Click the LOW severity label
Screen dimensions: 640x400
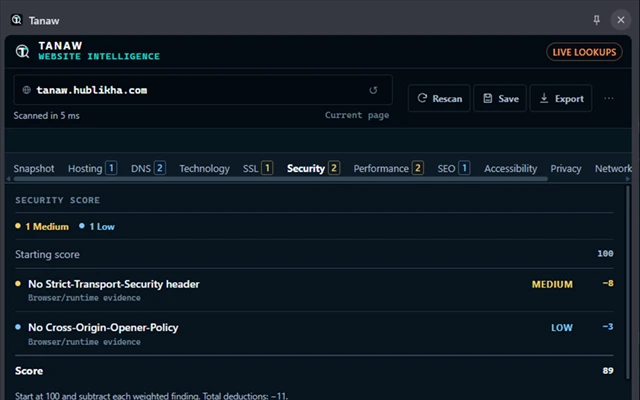point(562,328)
